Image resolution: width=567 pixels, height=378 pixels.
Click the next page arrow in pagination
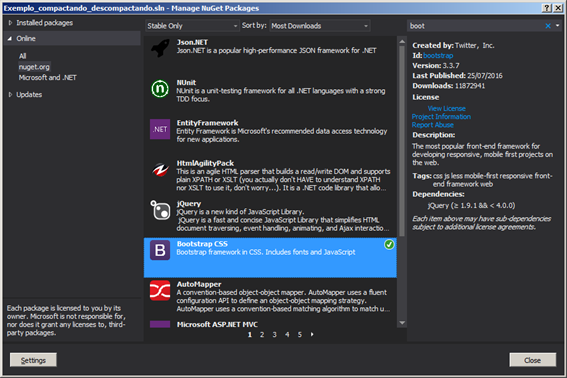pyautogui.click(x=312, y=335)
